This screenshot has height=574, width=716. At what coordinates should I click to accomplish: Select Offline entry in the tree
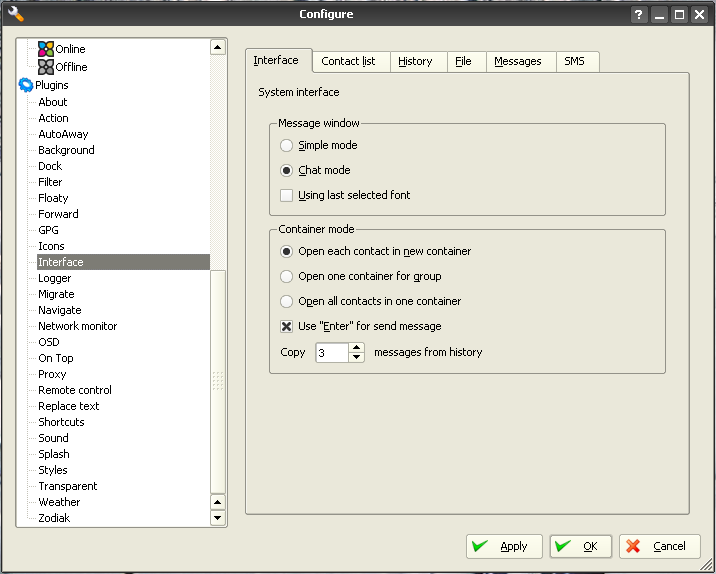point(71,67)
